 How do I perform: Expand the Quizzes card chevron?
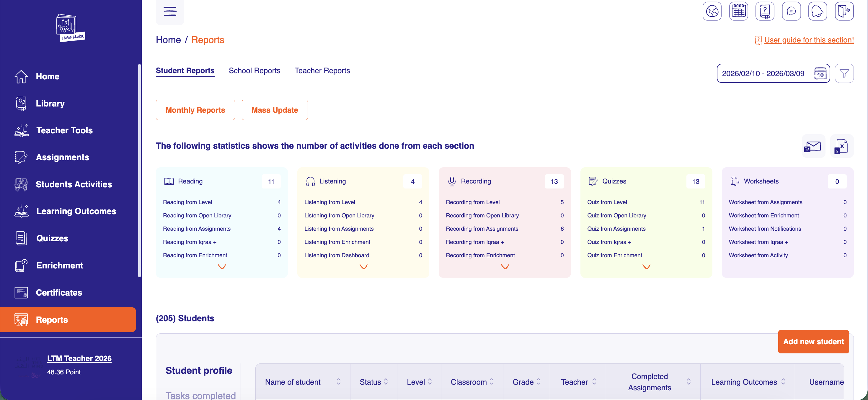point(646,267)
